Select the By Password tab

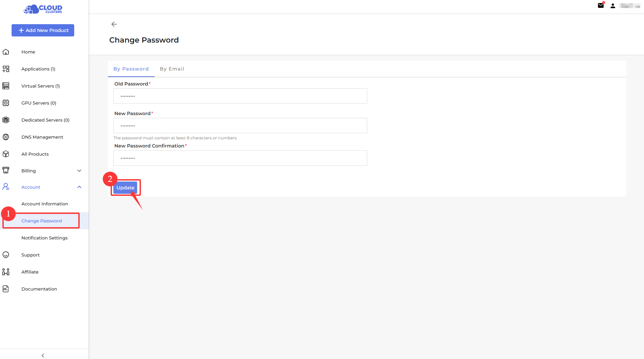tap(131, 69)
